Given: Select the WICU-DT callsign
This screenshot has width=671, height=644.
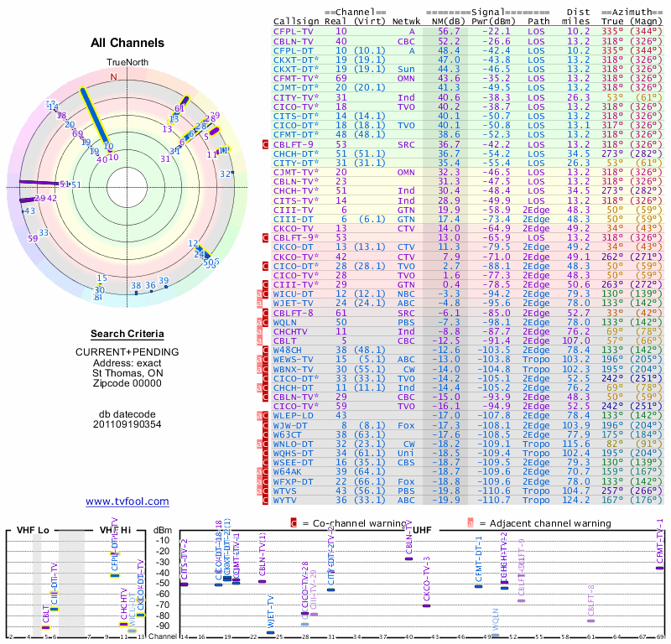Looking at the screenshot, I should [x=293, y=294].
